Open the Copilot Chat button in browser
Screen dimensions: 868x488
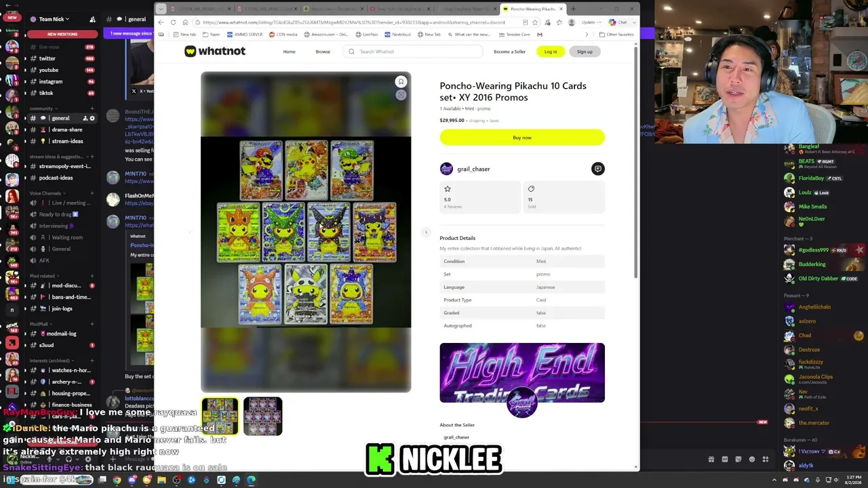coord(618,22)
